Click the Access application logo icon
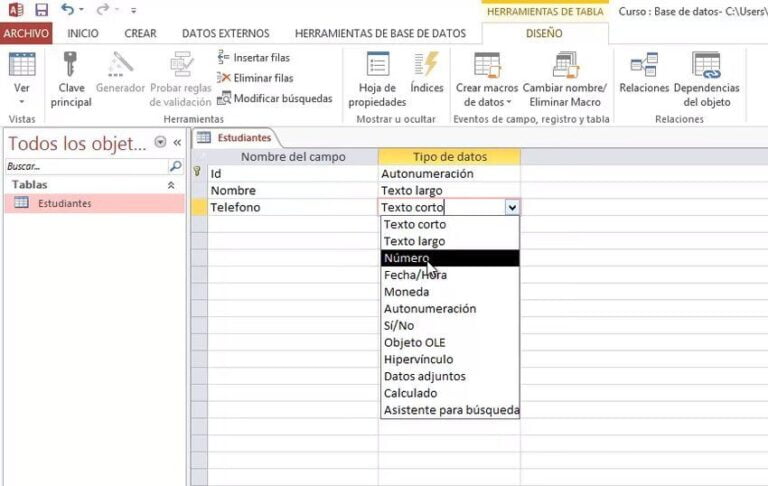Viewport: 768px width, 486px height. click(x=16, y=10)
